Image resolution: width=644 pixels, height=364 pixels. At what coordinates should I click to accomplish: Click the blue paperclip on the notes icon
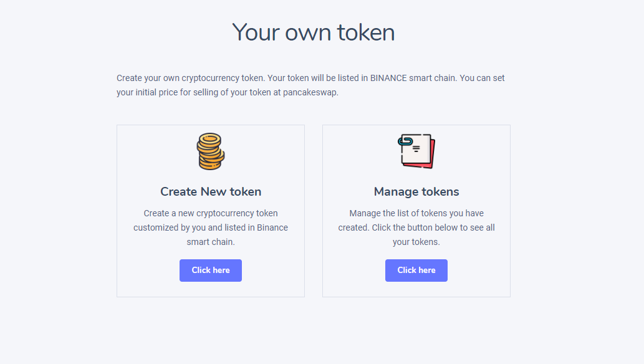(405, 142)
